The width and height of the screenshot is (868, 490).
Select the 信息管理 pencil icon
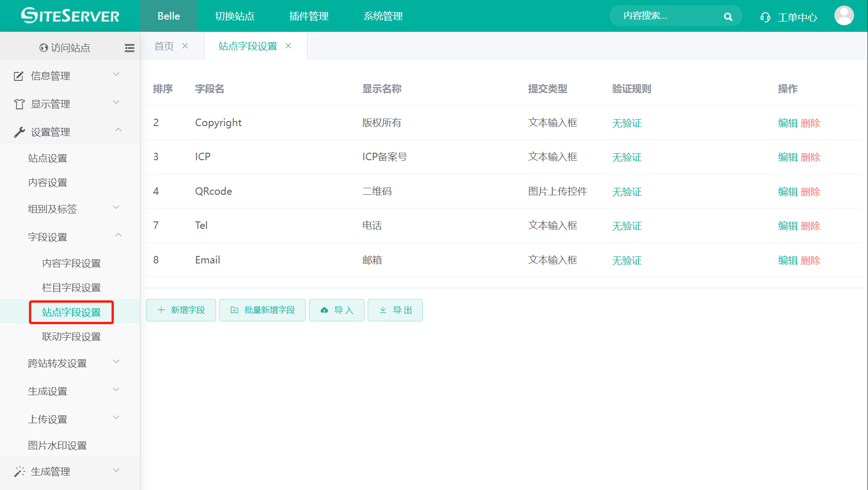[x=18, y=75]
